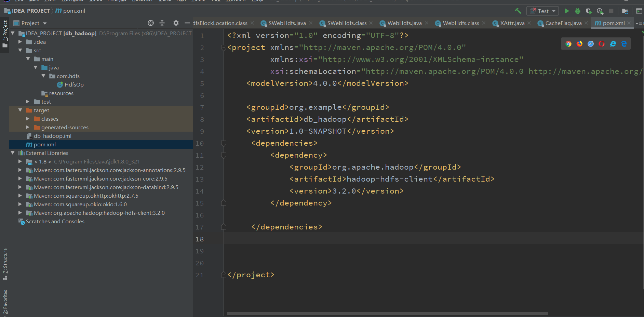Open Scratches and Consoles node
Image resolution: width=644 pixels, height=317 pixels.
[51, 221]
